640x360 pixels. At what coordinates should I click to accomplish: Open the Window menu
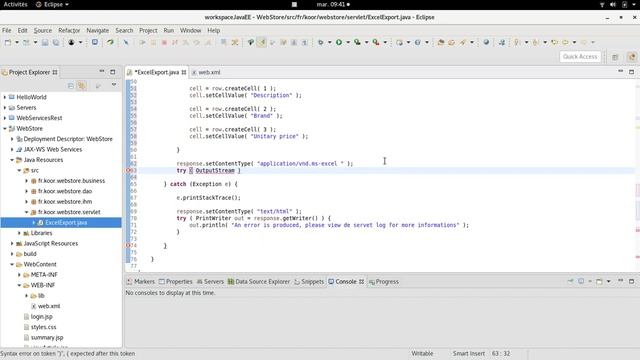(x=191, y=31)
